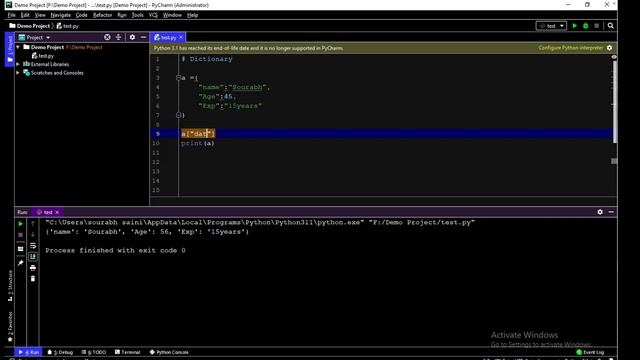The width and height of the screenshot is (640, 360).
Task: Hide the Run tool window
Action: click(x=611, y=212)
